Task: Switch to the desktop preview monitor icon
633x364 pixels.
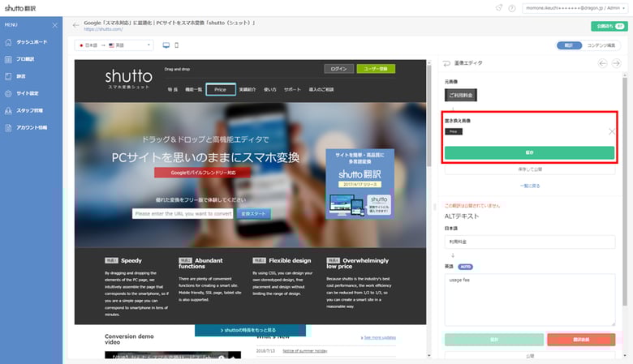Action: 166,45
